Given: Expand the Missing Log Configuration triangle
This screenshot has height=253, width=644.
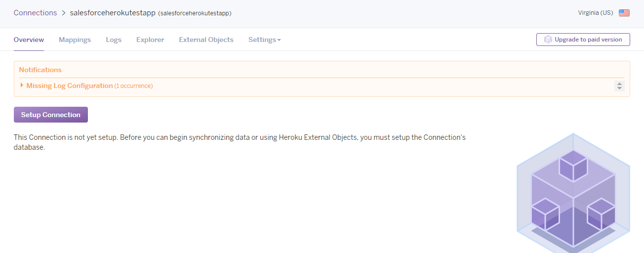Looking at the screenshot, I should coord(22,85).
